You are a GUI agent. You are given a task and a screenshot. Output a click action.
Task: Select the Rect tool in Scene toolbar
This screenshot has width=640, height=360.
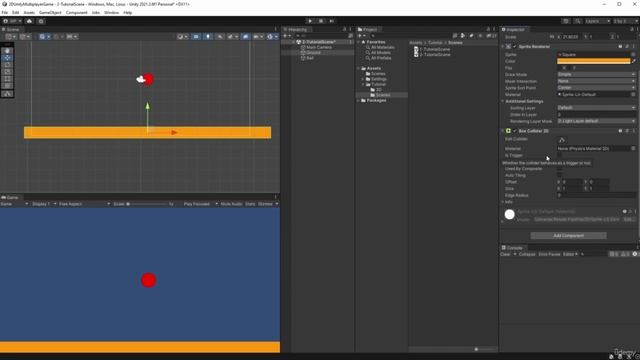(x=7, y=79)
